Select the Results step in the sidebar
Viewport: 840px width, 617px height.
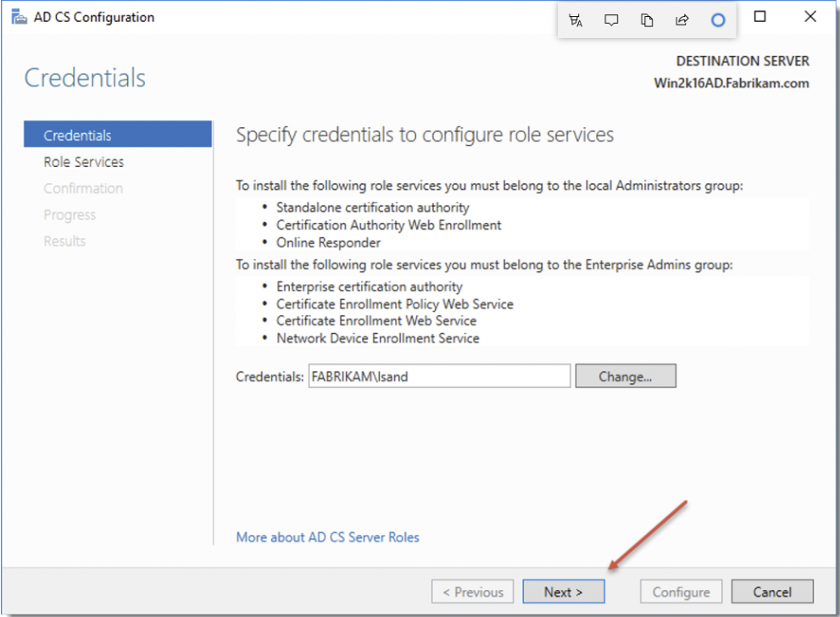click(64, 241)
